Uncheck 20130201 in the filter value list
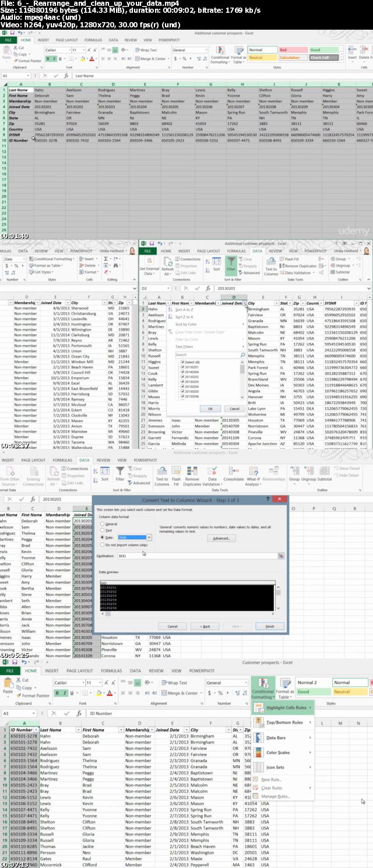The image size is (373, 868). [182, 367]
